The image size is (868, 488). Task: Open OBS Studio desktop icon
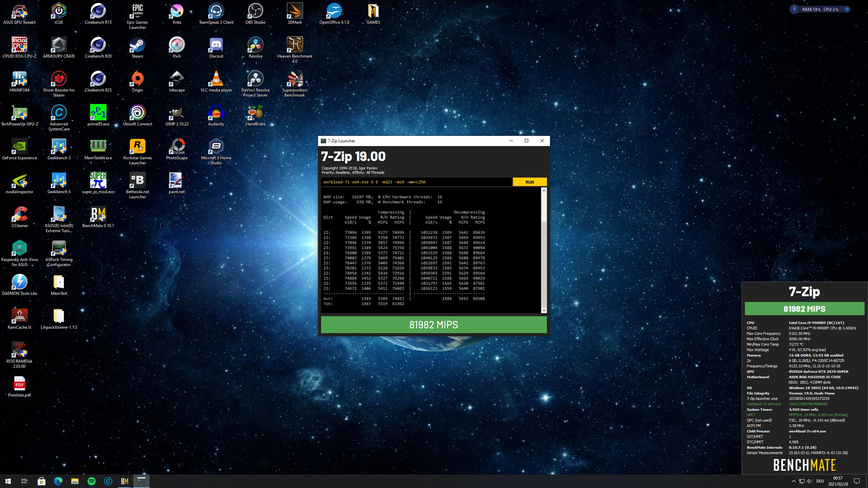pyautogui.click(x=255, y=14)
